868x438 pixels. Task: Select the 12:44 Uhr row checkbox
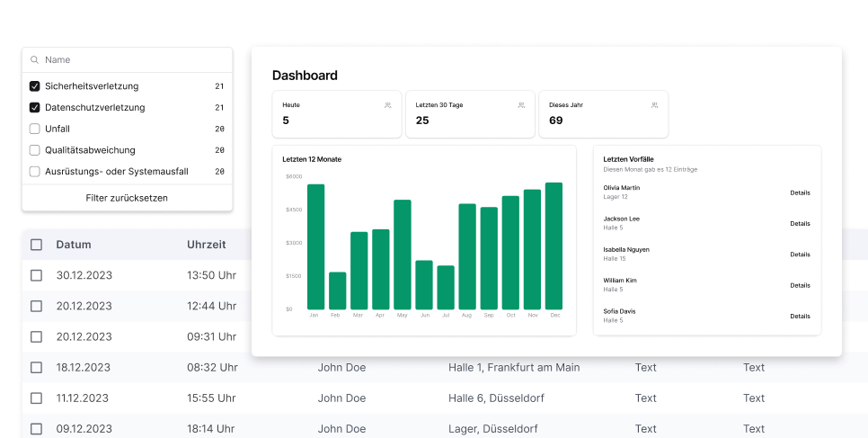pos(36,306)
